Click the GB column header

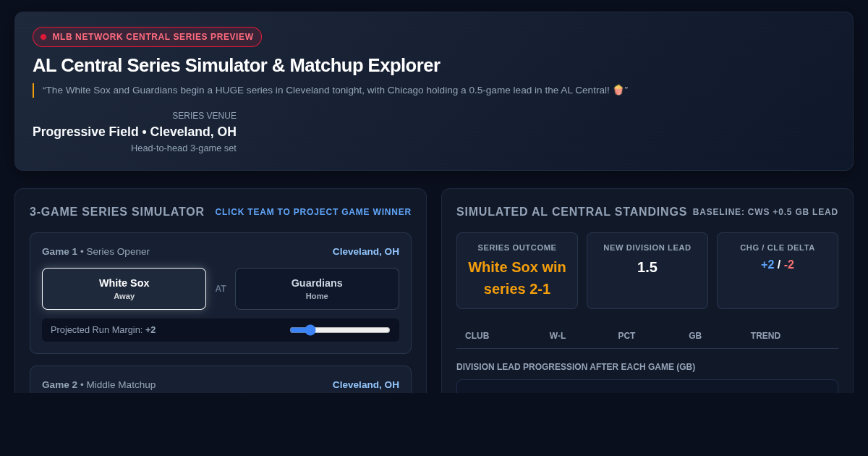pos(695,336)
